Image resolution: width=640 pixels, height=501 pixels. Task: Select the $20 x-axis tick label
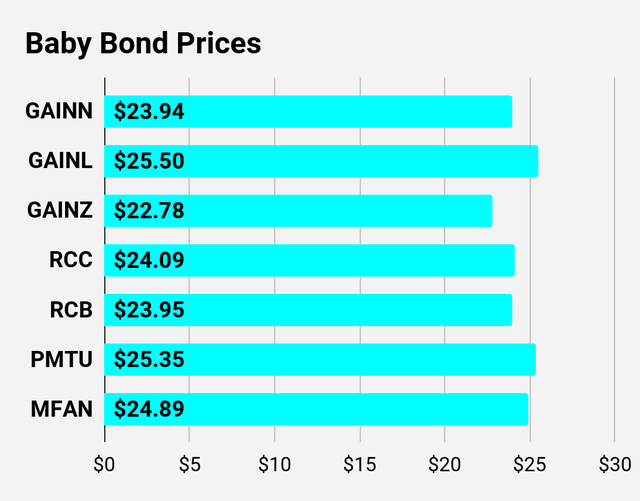(444, 464)
